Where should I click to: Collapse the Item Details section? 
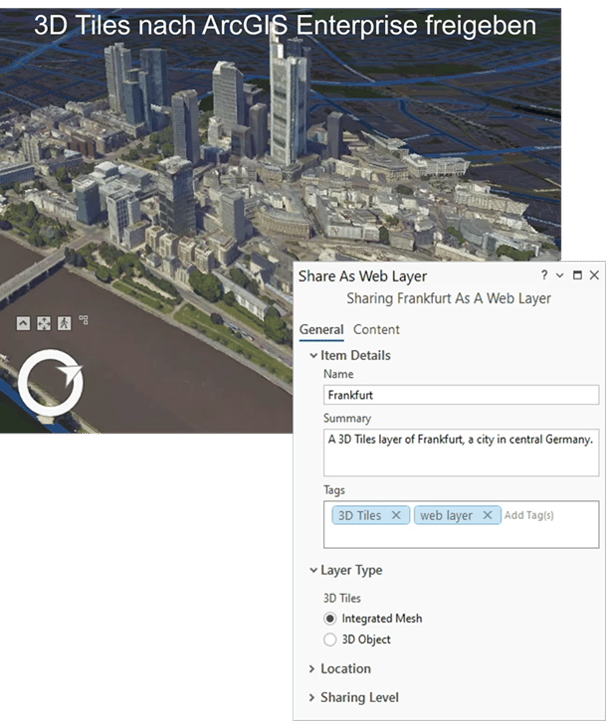click(x=313, y=355)
